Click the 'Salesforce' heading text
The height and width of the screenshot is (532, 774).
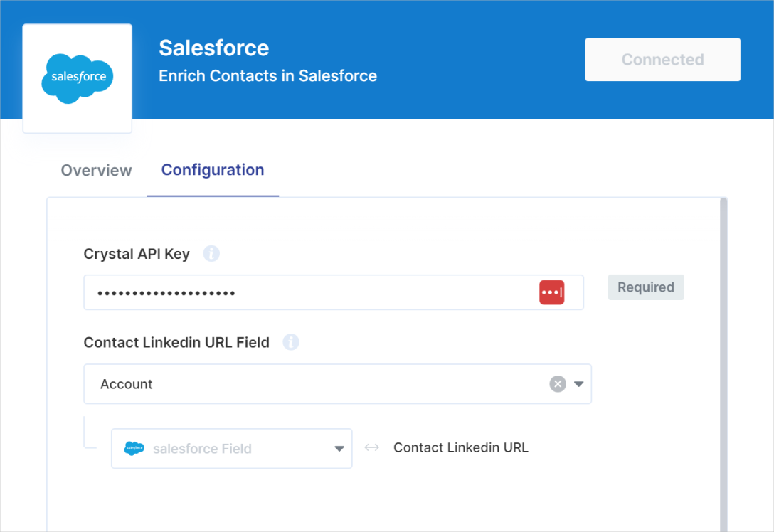tap(213, 48)
